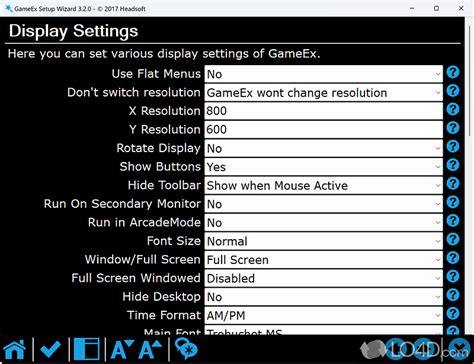Click the 'Display Settings' heading
This screenshot has height=364, width=474.
pyautogui.click(x=73, y=31)
